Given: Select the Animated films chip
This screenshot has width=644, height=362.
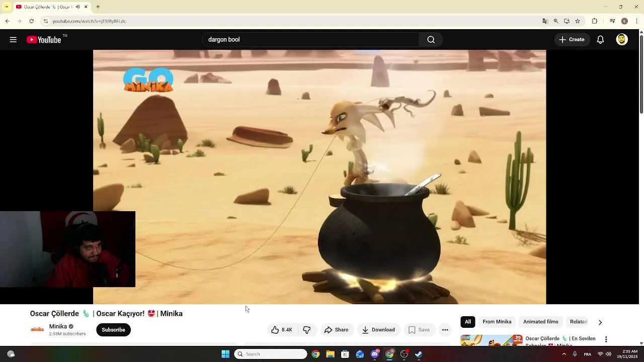Looking at the screenshot, I should [541, 322].
